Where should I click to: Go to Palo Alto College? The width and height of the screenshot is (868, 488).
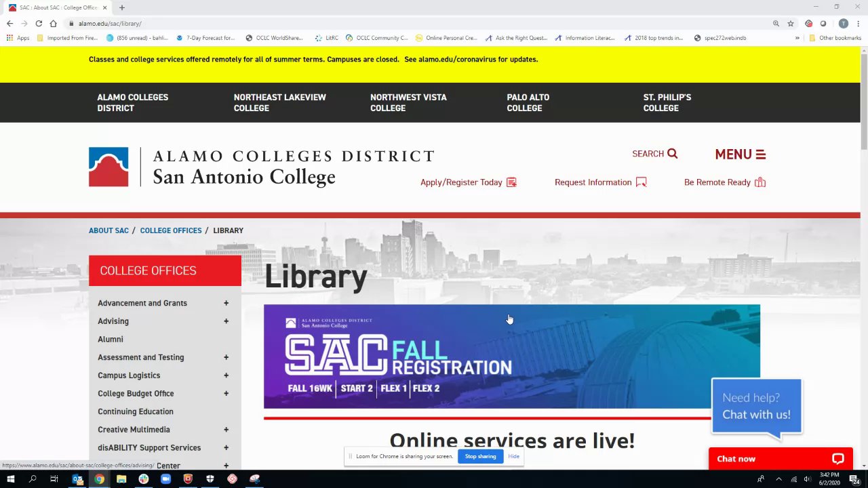[x=528, y=102]
